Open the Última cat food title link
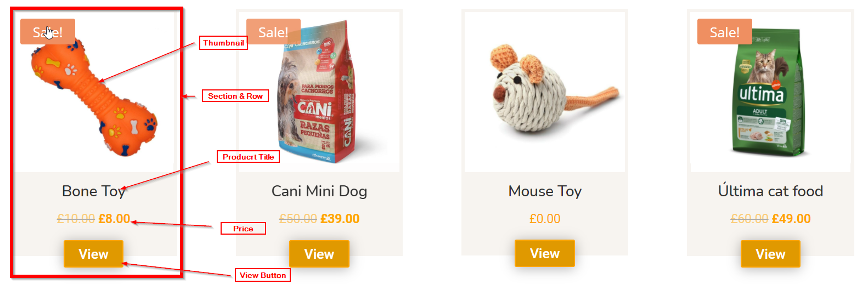The width and height of the screenshot is (868, 284). 770,191
